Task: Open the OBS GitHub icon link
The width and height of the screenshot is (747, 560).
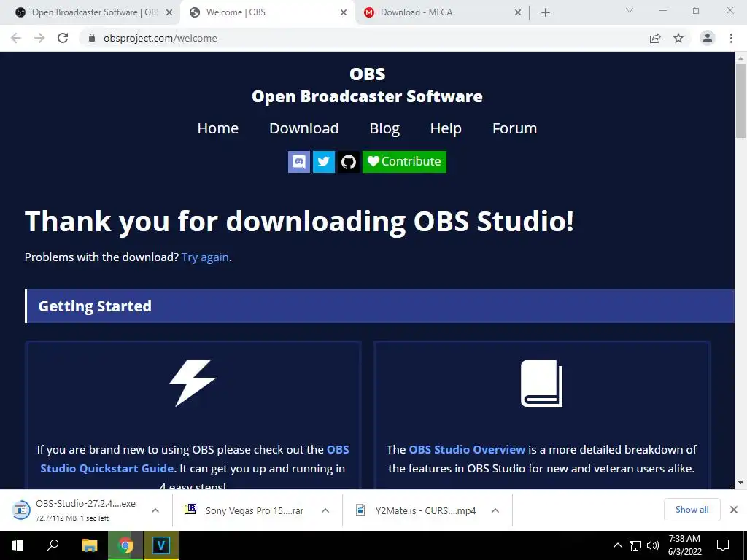Action: 348,162
